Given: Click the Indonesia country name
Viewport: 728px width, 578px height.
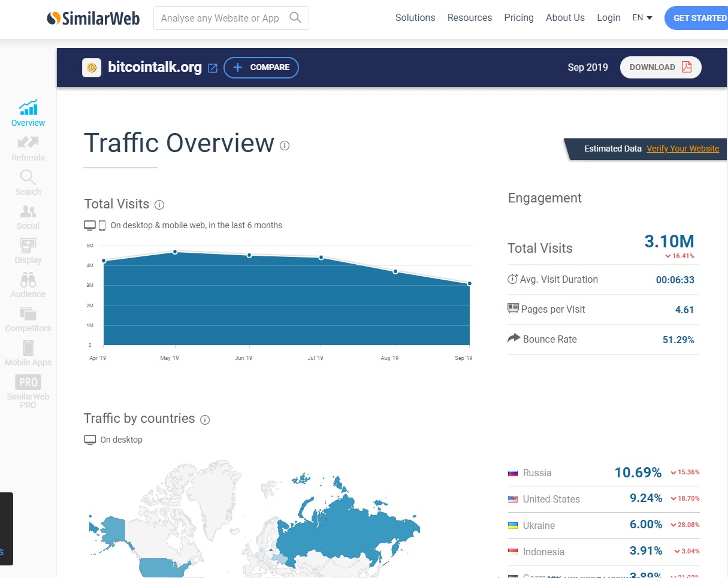Looking at the screenshot, I should 543,552.
